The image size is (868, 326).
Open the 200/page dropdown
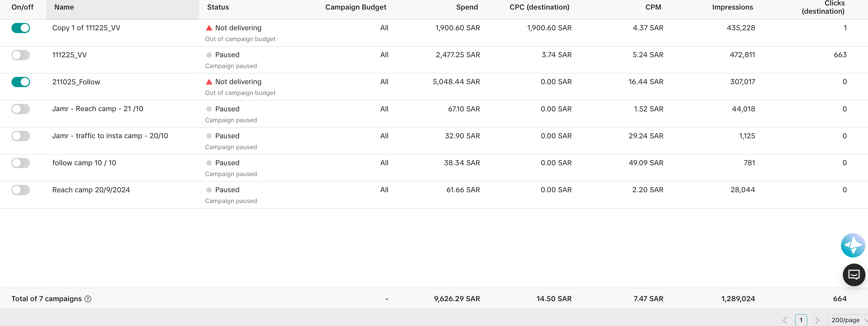click(x=847, y=320)
